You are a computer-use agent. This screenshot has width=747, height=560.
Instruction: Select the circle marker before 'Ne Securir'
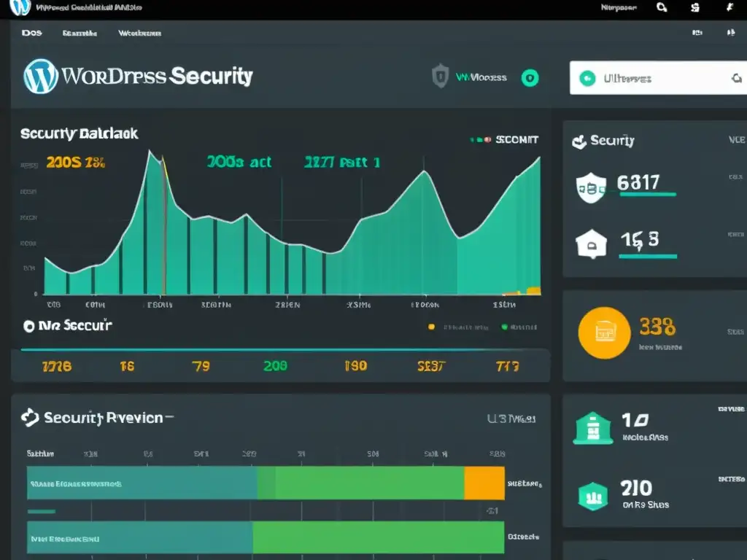point(29,327)
